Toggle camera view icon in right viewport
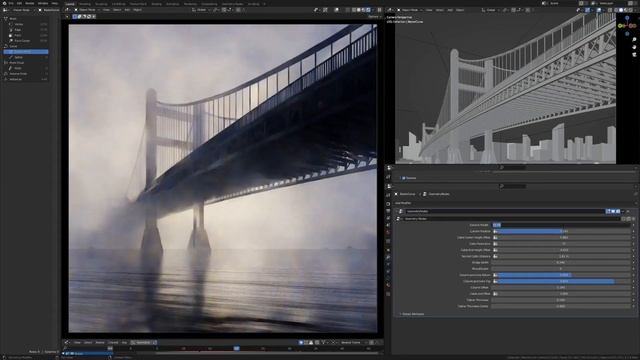This screenshot has width=640, height=360. 634,54
